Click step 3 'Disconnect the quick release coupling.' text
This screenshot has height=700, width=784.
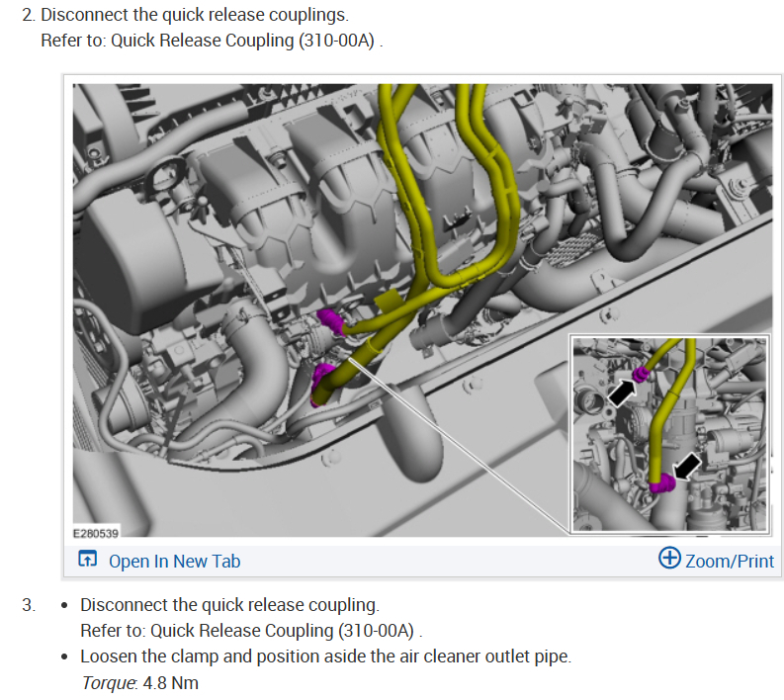[x=230, y=605]
